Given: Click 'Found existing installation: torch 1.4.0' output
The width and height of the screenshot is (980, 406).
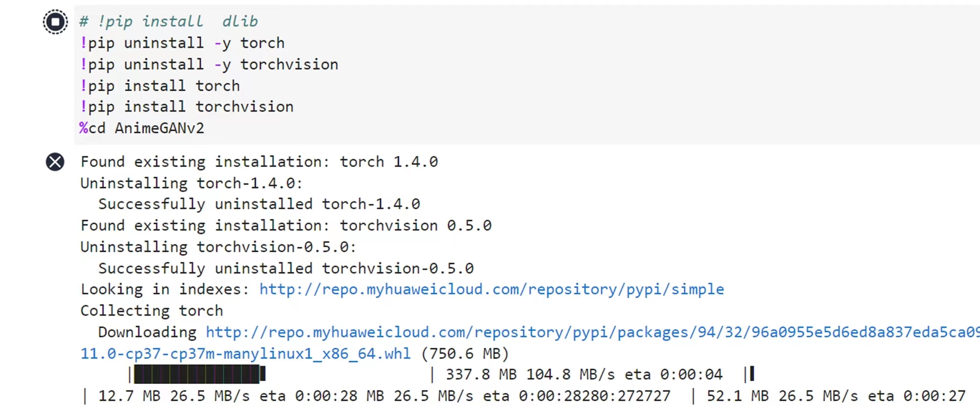Looking at the screenshot, I should 259,162.
